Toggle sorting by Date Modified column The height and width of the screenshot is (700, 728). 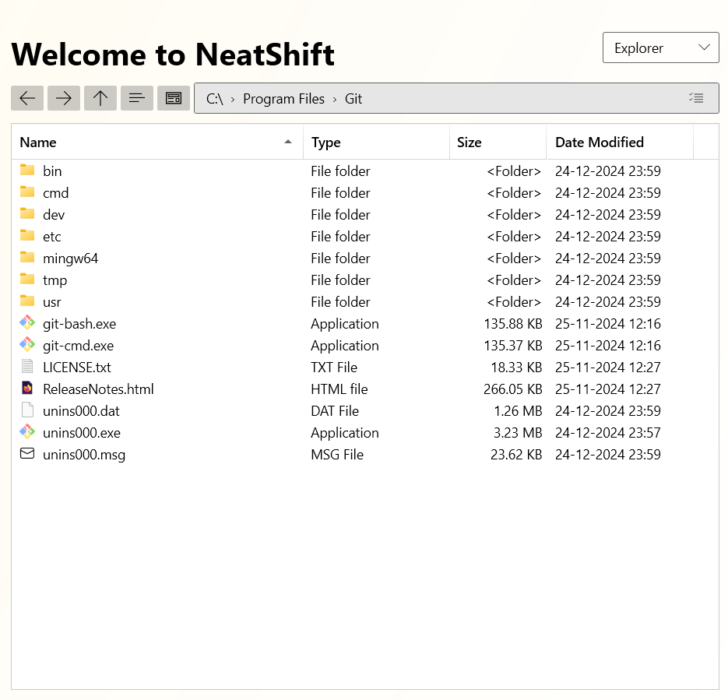[x=599, y=142]
